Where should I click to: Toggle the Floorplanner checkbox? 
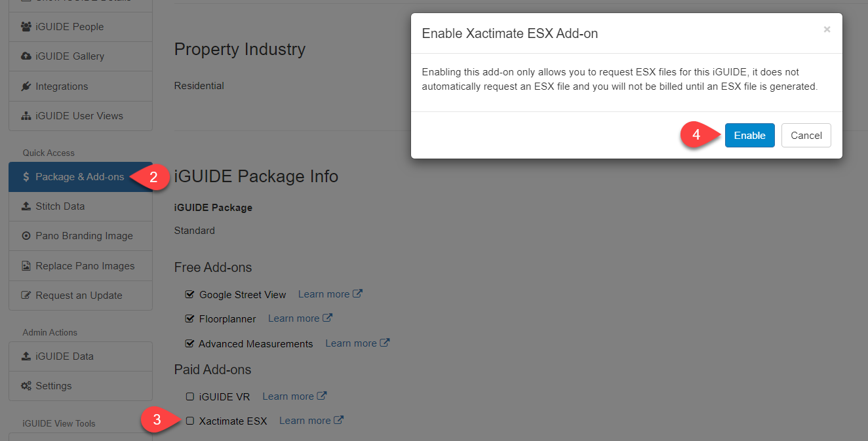click(190, 318)
